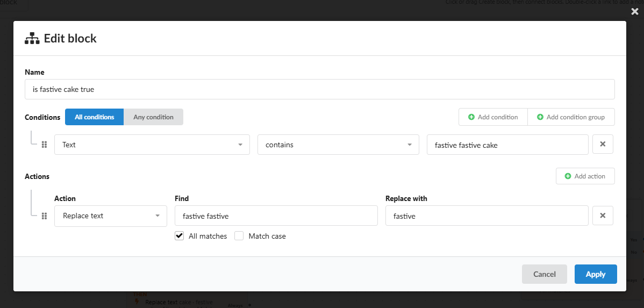Screen dimensions: 644x308
Task: Uncheck the All matches checkbox
Action: (x=180, y=236)
